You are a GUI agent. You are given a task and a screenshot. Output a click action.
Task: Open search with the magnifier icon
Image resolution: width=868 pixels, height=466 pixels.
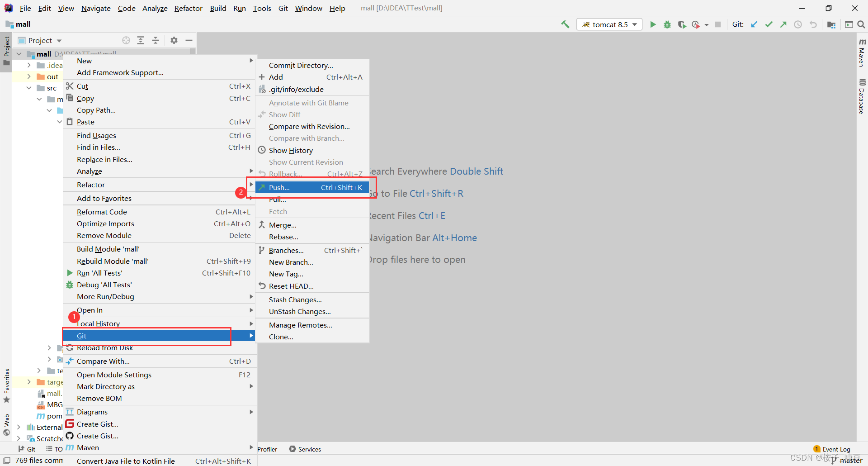click(x=862, y=24)
